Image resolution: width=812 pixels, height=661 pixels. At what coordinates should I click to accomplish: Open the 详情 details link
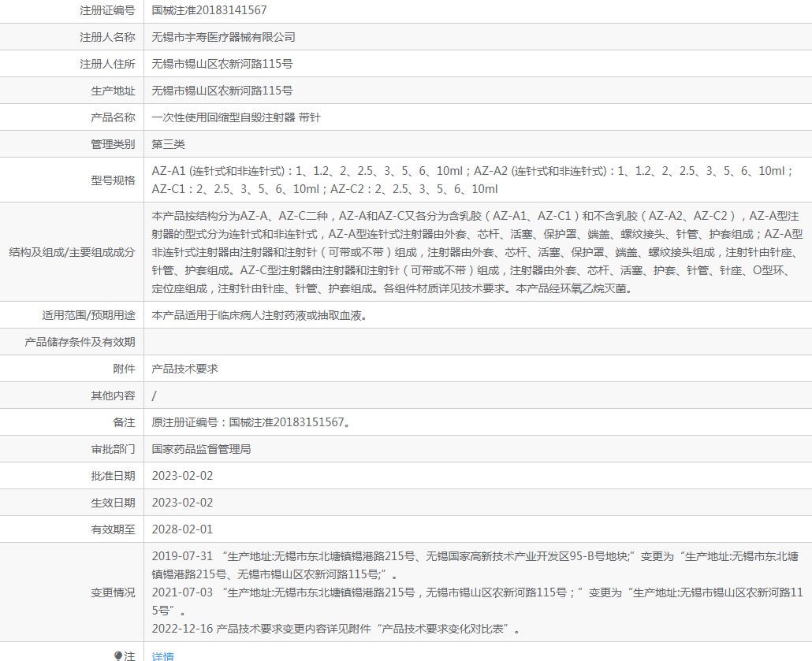[x=162, y=655]
